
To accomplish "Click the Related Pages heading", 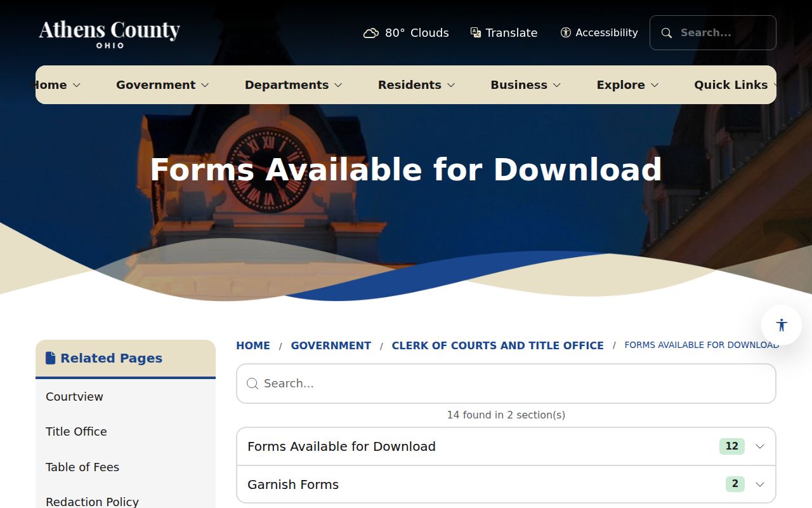I will (112, 358).
